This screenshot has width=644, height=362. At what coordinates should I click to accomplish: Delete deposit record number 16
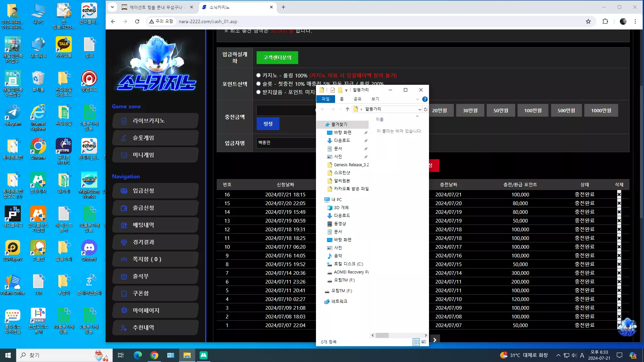[x=619, y=194]
